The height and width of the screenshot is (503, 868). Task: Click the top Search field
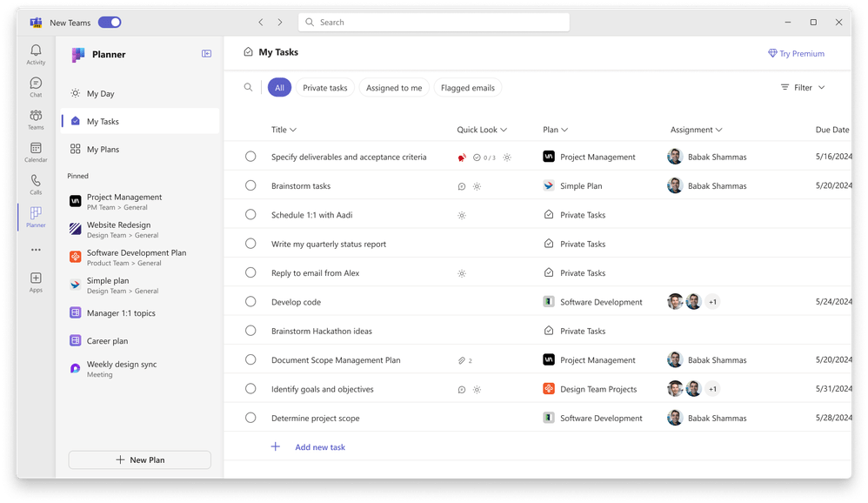point(434,22)
